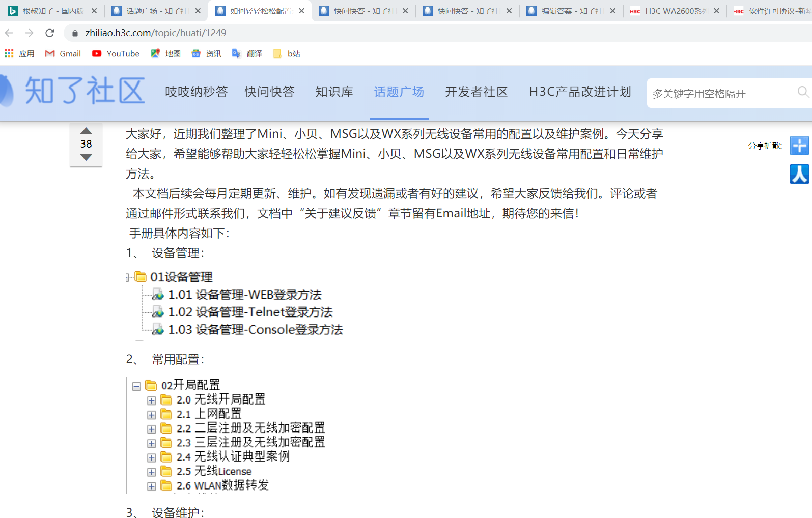Viewport: 812px width, 518px height.
Task: Select the 如何轻轻松松配置 tab
Action: click(x=260, y=11)
